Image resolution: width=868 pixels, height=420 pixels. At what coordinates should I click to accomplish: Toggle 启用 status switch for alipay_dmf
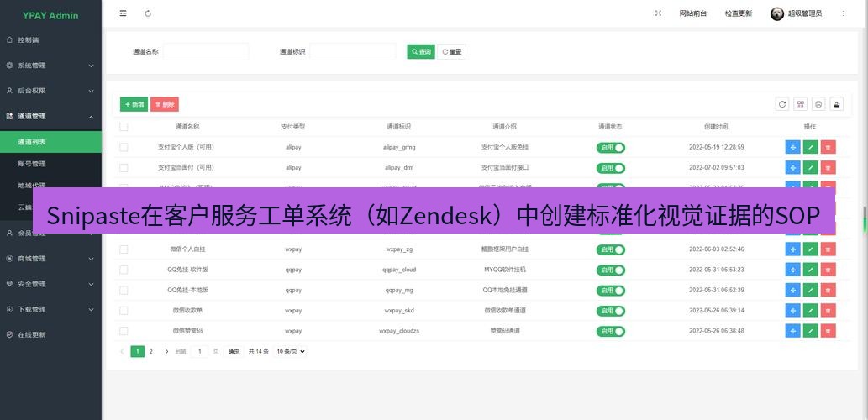611,168
